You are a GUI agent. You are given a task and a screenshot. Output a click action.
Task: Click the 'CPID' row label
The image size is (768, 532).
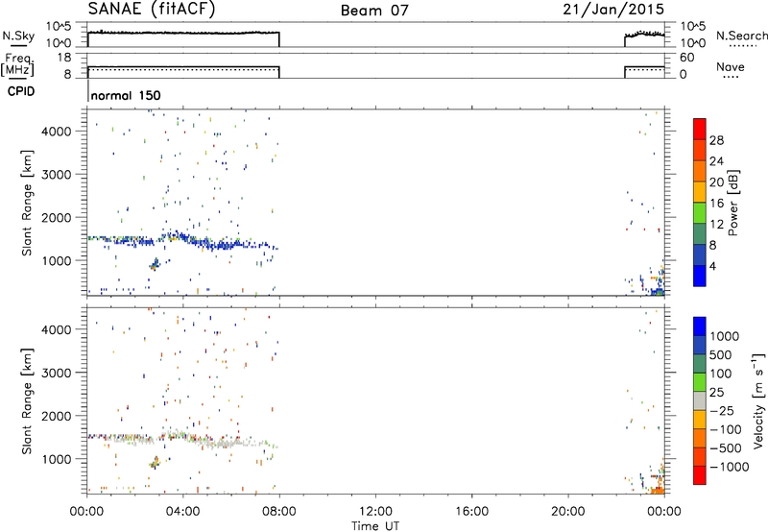click(21, 91)
